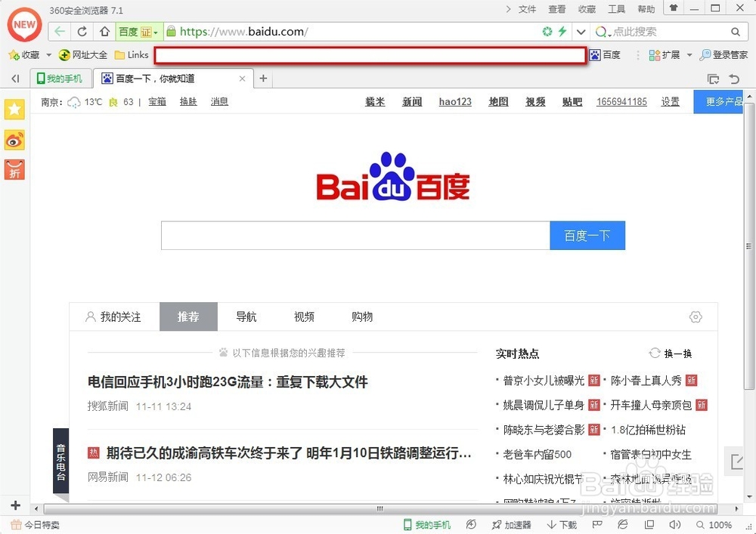This screenshot has height=534, width=756.
Task: Click 贴吧 link
Action: click(572, 102)
